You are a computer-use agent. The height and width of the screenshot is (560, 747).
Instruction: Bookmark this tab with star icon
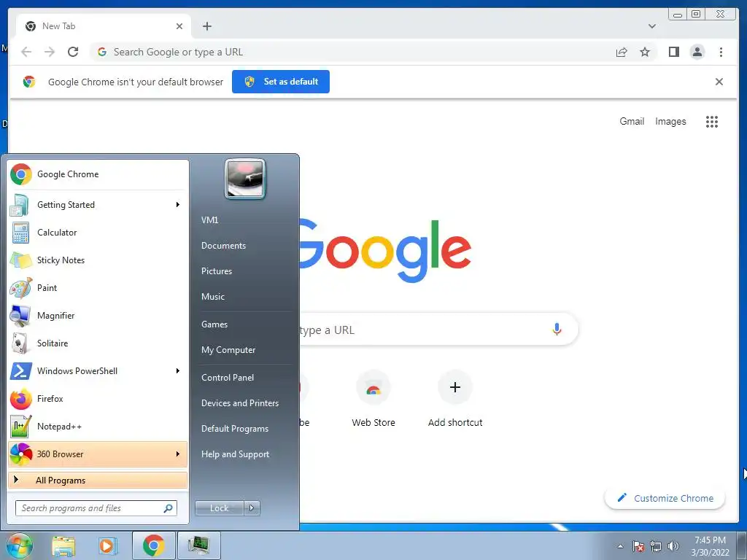pos(645,52)
